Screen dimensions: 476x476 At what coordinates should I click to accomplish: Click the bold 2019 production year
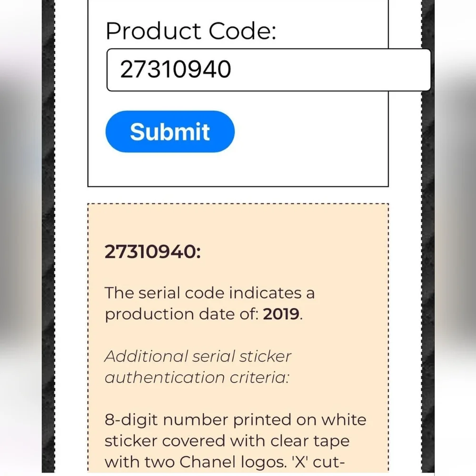point(281,314)
